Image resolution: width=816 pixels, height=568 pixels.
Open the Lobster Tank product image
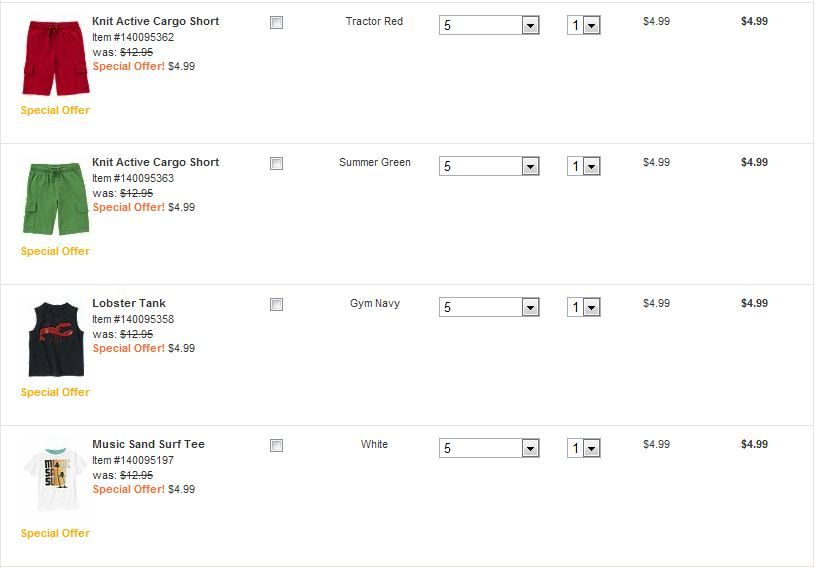56,339
